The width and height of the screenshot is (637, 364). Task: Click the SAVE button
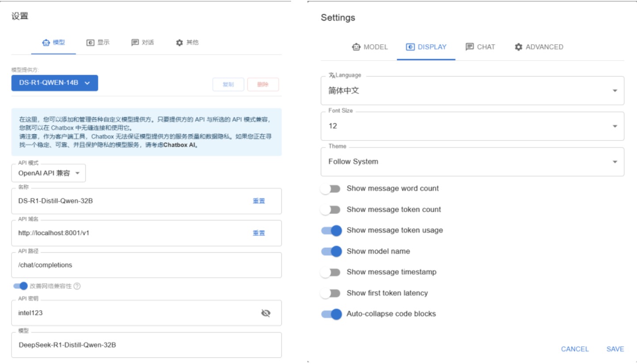[x=615, y=349]
